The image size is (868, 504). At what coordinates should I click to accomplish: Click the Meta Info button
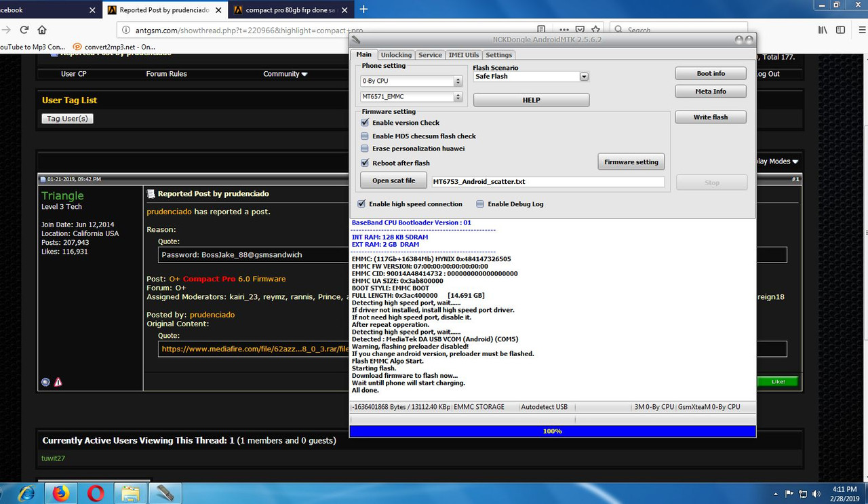pos(711,91)
